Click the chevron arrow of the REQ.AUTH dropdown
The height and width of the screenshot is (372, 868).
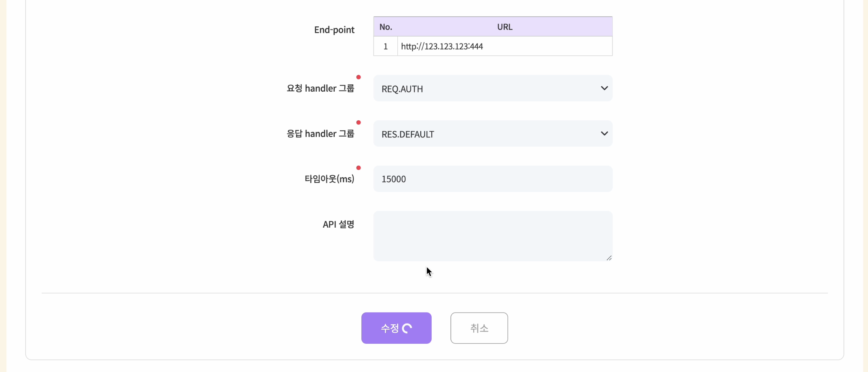click(x=604, y=88)
